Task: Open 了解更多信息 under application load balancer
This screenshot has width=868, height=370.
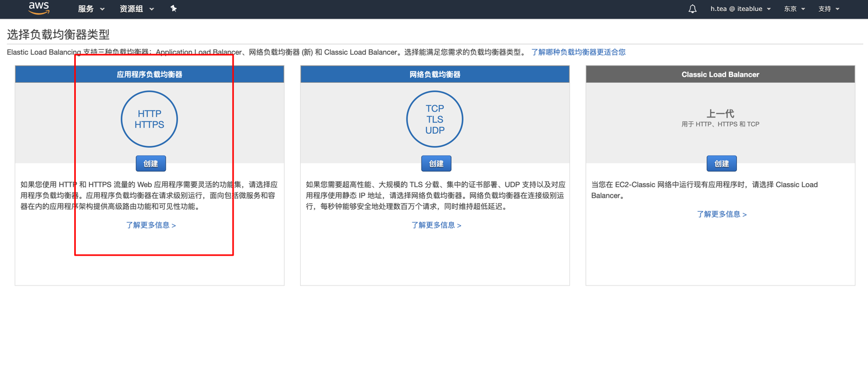Action: (x=151, y=225)
